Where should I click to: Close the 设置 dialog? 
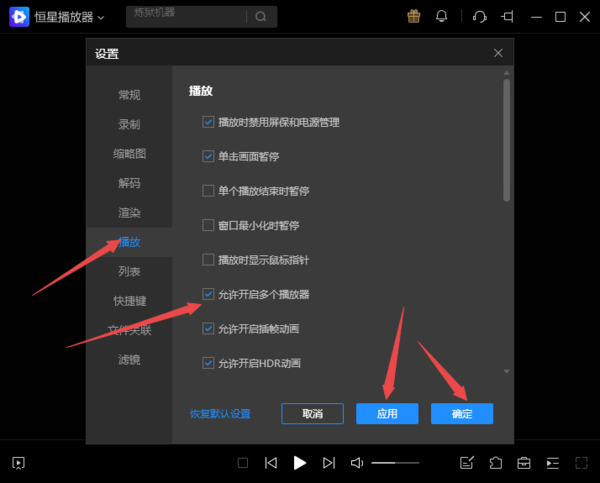tap(498, 53)
